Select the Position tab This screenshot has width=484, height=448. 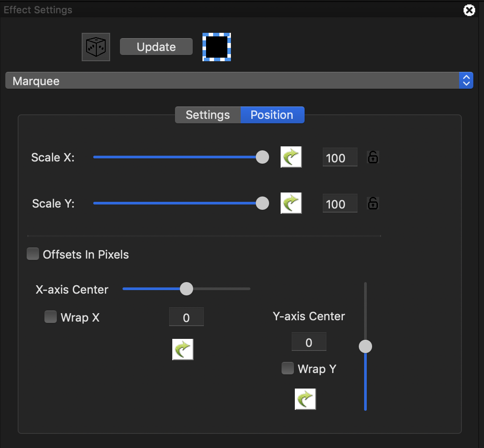[272, 115]
